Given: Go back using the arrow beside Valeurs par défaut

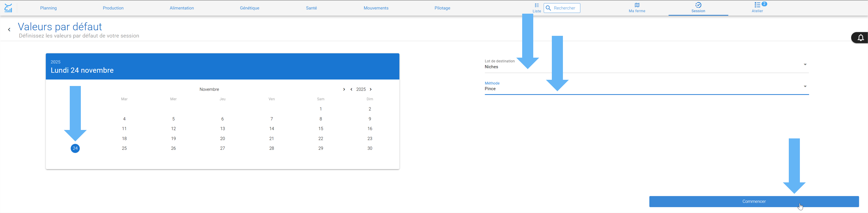Looking at the screenshot, I should 9,30.
